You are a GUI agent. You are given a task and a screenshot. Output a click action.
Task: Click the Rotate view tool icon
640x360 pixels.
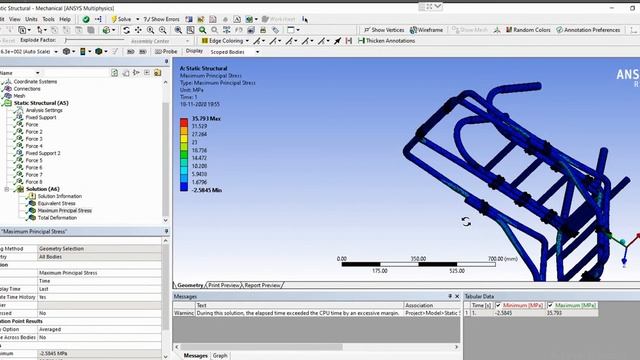127,30
